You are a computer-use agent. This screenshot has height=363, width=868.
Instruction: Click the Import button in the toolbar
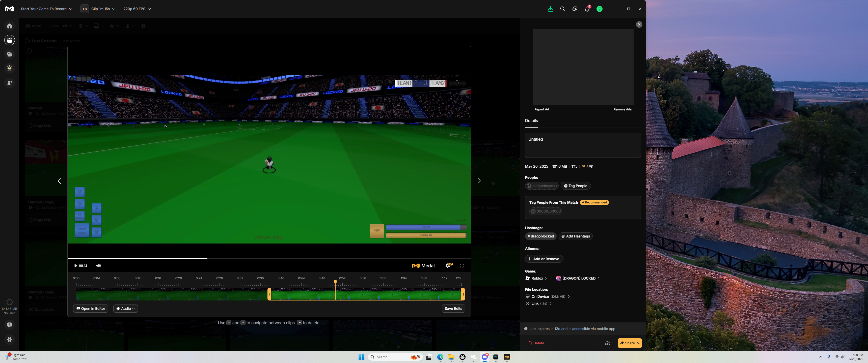[x=34, y=26]
